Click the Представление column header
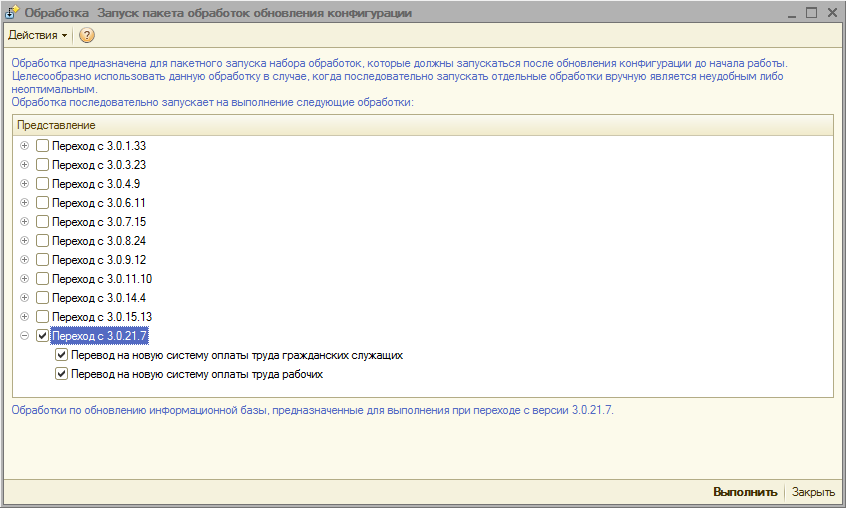This screenshot has width=846, height=508. click(57, 125)
